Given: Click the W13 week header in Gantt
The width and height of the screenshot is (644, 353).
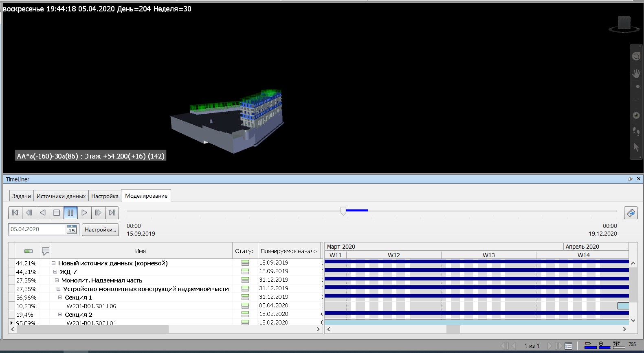Looking at the screenshot, I should [489, 255].
